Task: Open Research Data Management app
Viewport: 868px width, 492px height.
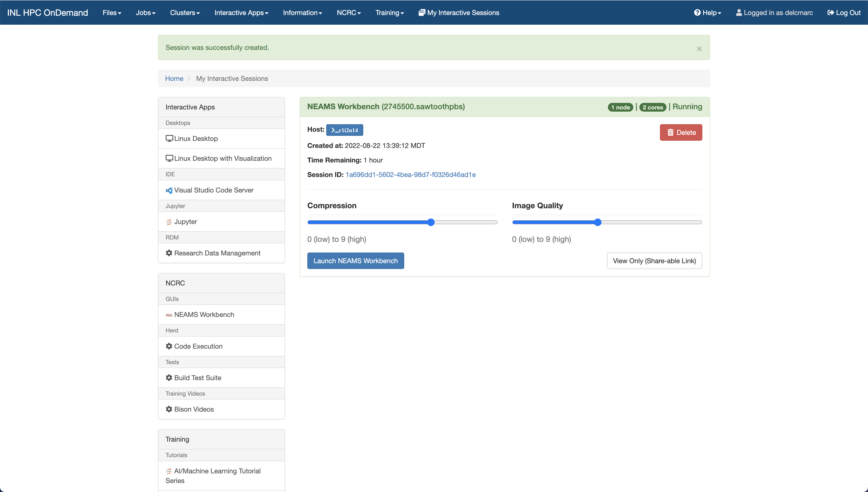Action: point(221,253)
